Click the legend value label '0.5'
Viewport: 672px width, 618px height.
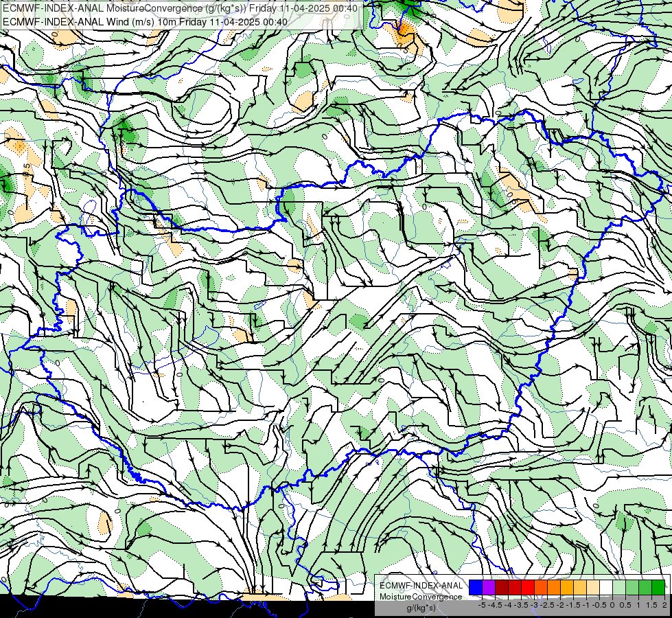pyautogui.click(x=625, y=605)
